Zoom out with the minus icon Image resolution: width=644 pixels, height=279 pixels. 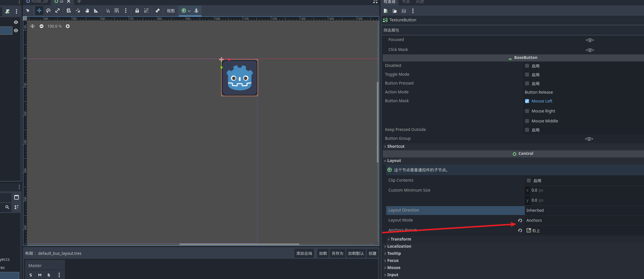[42, 26]
